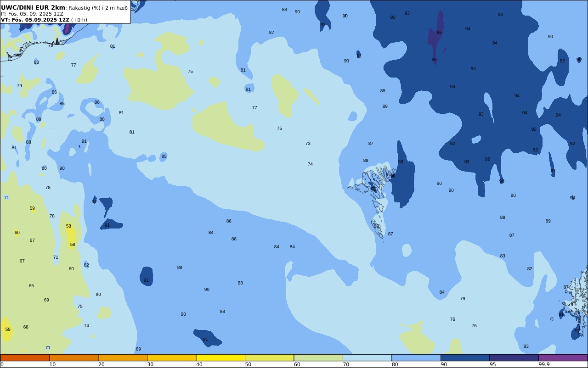Select the "Rakastig (%) í 2 m hæð" label
The width and height of the screenshot is (588, 368).
point(98,8)
